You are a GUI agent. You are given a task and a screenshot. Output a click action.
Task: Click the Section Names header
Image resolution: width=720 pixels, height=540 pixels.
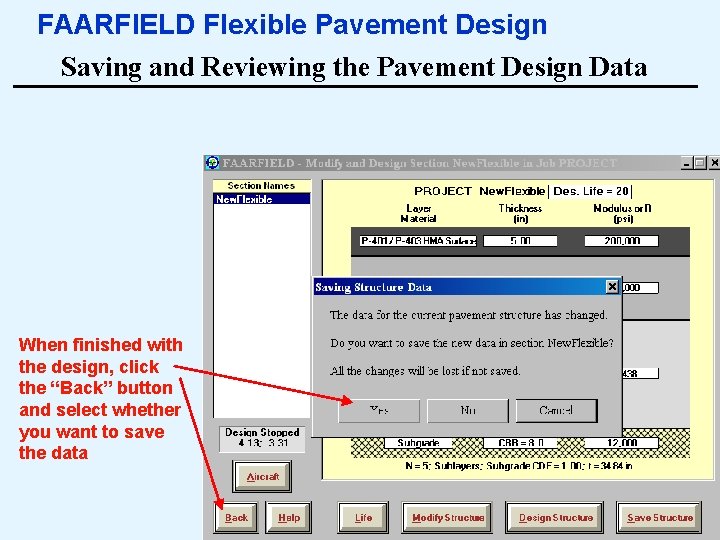(x=261, y=186)
